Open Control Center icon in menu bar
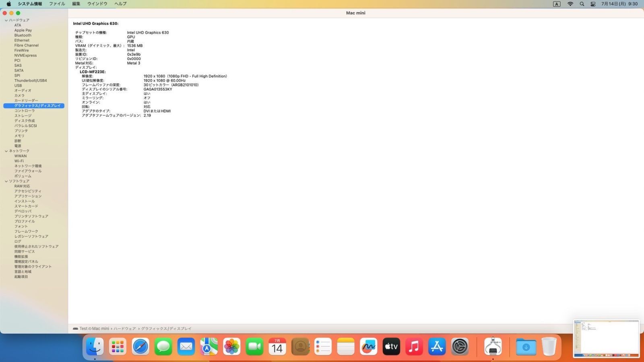644x362 pixels. coord(593,4)
